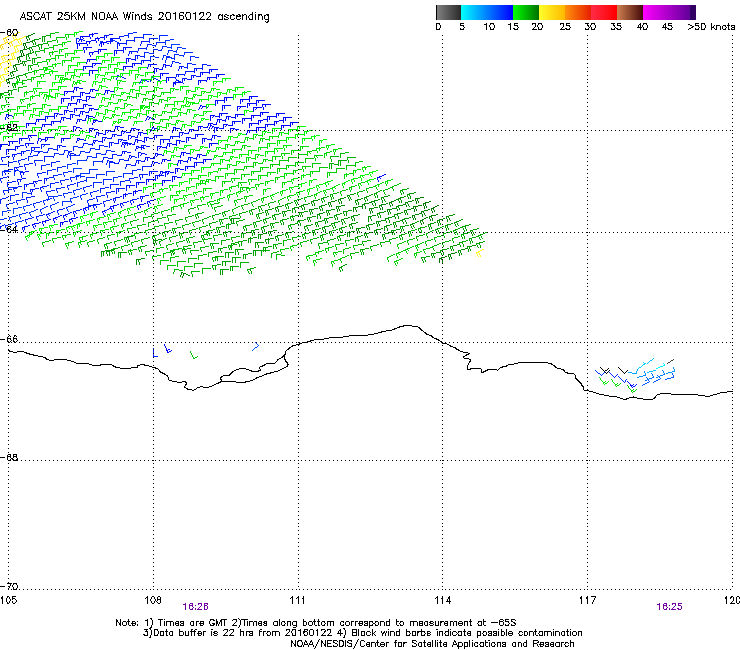
Task: Click the legend tick label '10'
Action: [489, 27]
